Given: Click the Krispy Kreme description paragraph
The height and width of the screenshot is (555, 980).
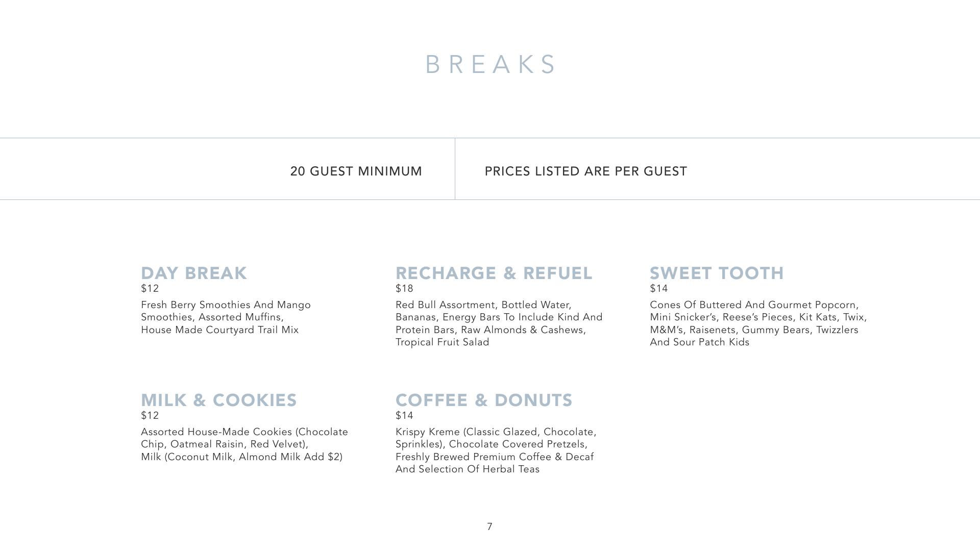Looking at the screenshot, I should click(x=496, y=450).
